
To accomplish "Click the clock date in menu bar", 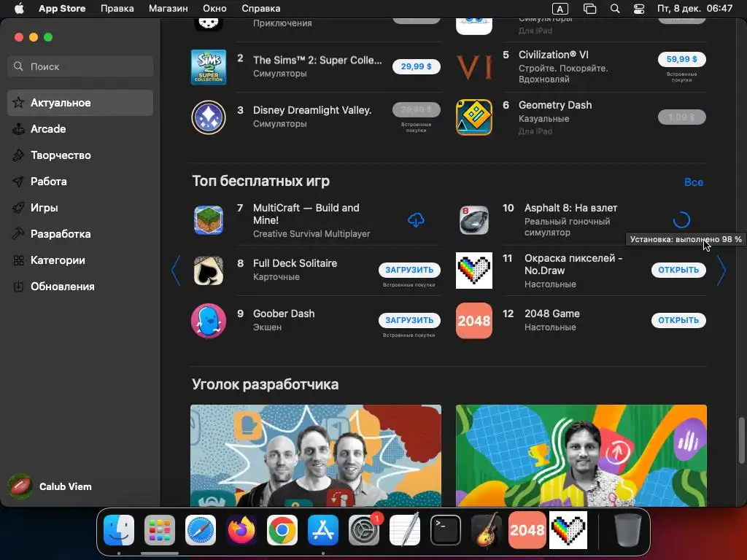I will (x=694, y=9).
